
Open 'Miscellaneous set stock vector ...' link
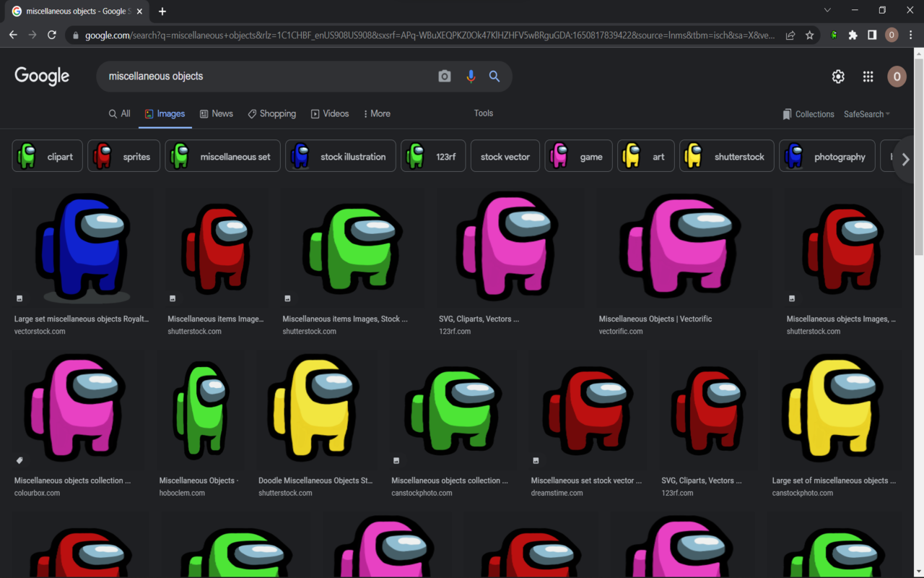tap(586, 480)
